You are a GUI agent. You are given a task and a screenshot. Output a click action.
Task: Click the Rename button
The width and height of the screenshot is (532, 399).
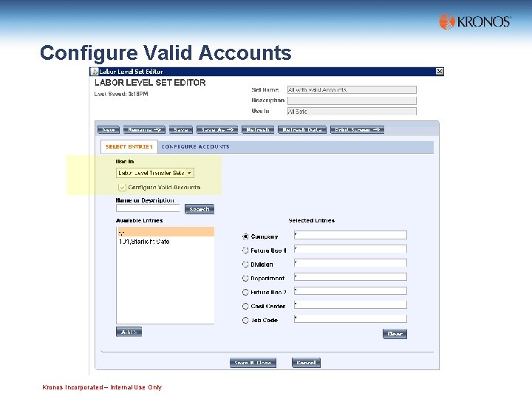pyautogui.click(x=144, y=129)
